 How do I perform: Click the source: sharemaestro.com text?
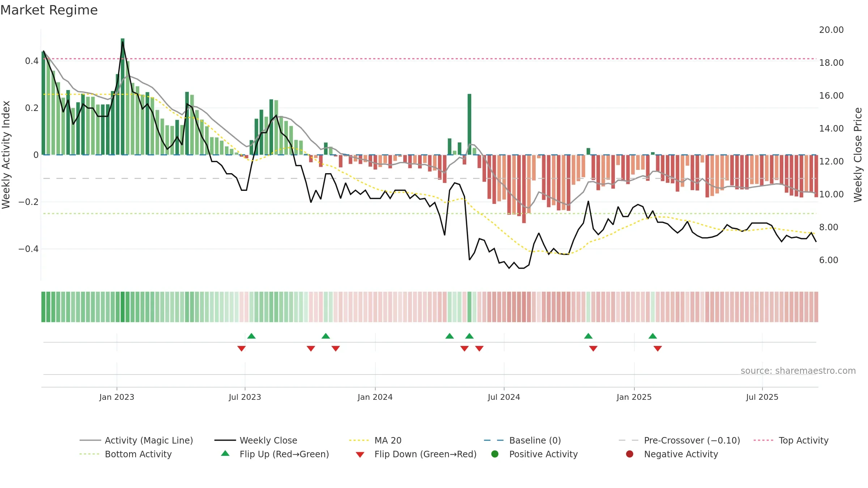pyautogui.click(x=798, y=371)
